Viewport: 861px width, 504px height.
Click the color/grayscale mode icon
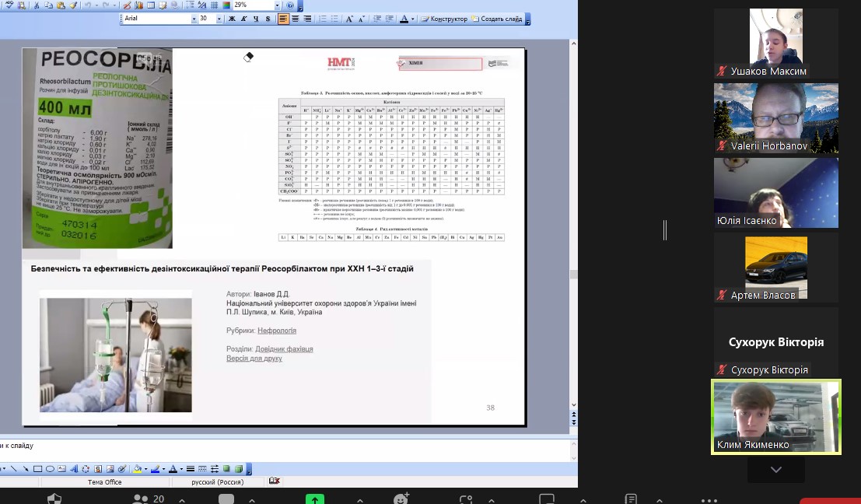pos(226,5)
